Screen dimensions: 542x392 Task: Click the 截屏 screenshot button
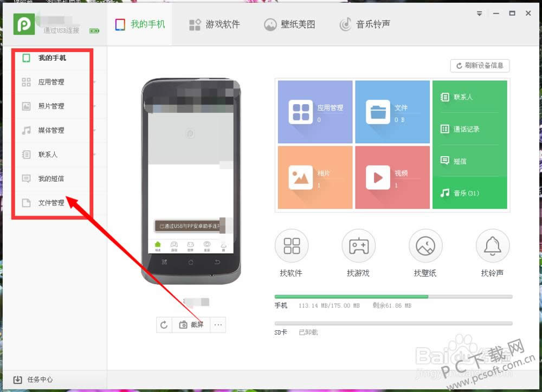coord(191,325)
